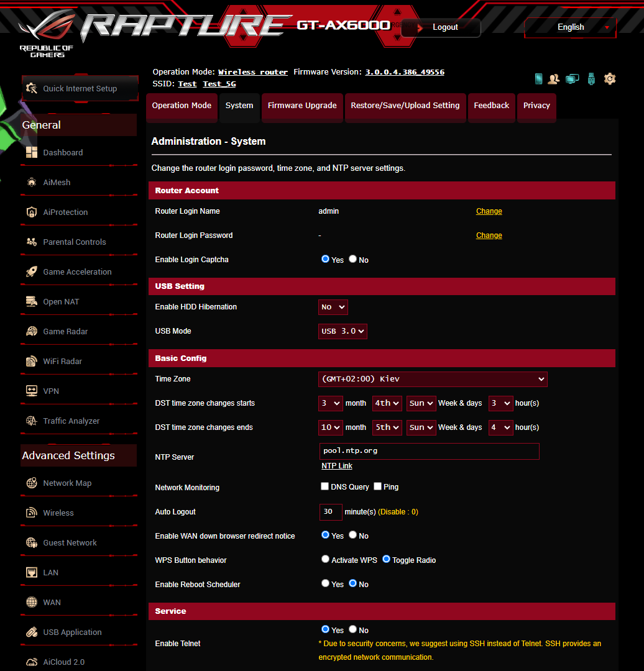
Task: Open WiFi Radar icon
Action: click(32, 361)
